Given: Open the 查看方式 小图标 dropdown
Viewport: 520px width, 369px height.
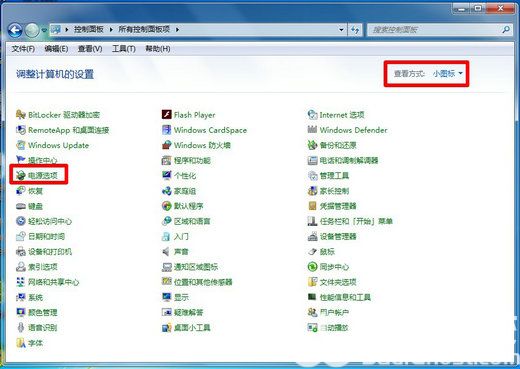Looking at the screenshot, I should 448,73.
